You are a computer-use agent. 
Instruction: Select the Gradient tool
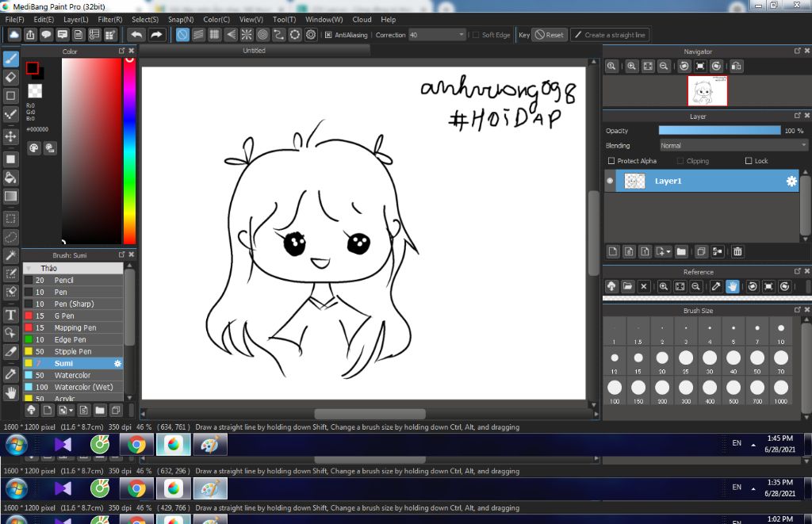[x=11, y=197]
